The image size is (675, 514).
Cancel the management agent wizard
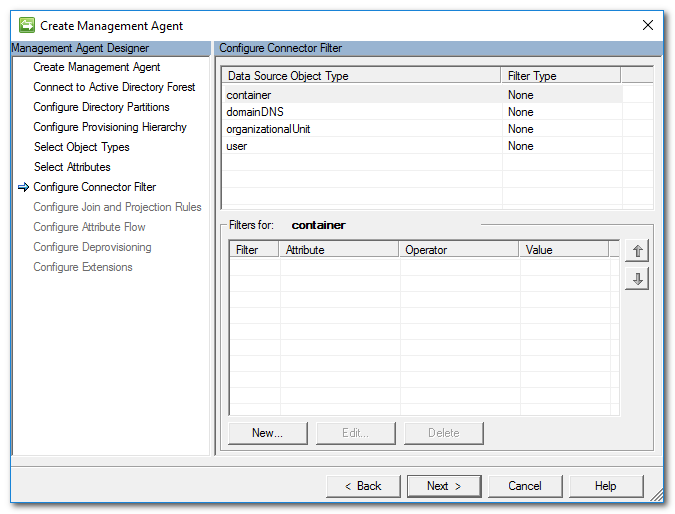(525, 486)
